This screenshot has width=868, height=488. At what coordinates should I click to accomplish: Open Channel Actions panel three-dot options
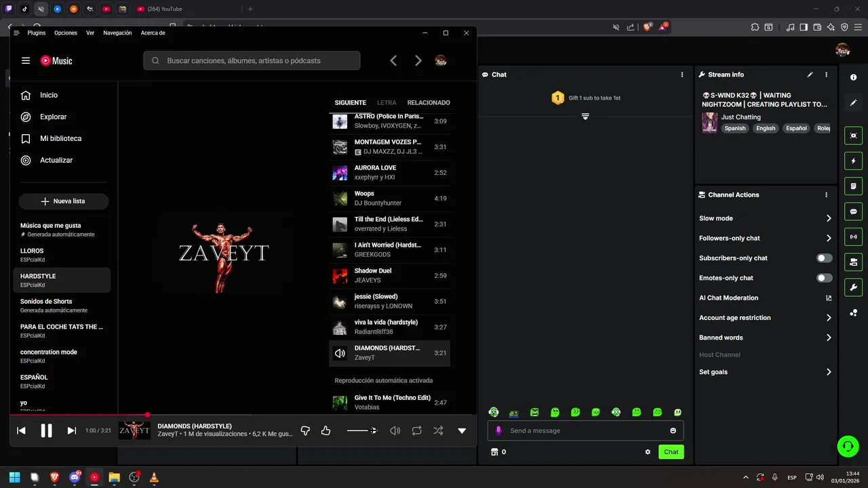tap(826, 195)
